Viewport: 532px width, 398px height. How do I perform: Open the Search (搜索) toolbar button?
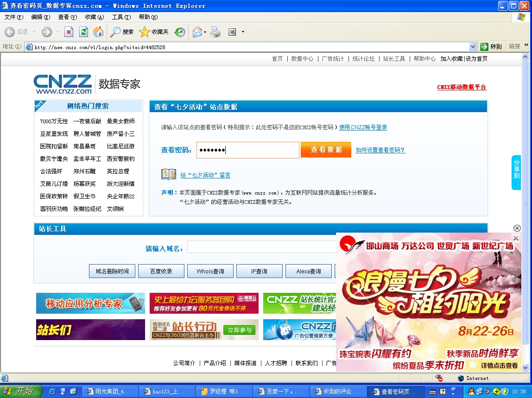click(x=121, y=32)
